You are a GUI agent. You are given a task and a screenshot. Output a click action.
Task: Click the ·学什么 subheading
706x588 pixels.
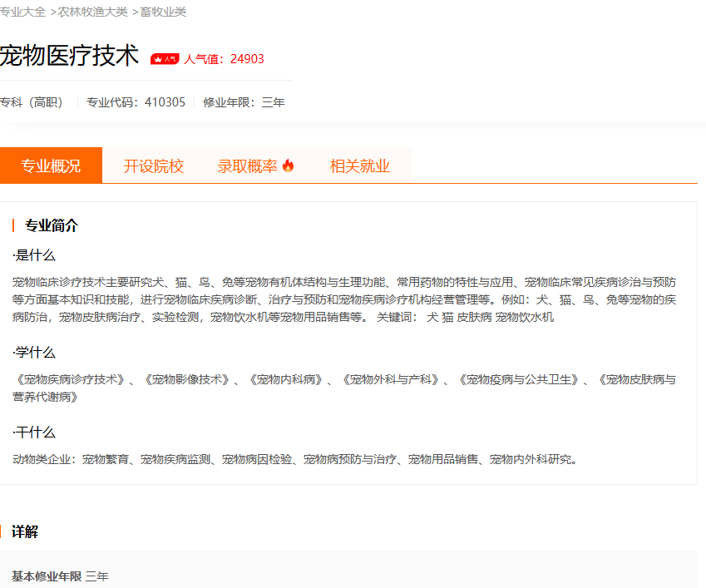coord(34,352)
